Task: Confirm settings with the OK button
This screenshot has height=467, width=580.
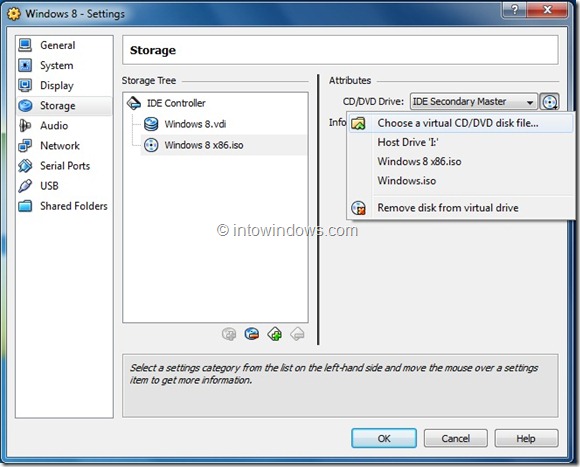Action: tap(384, 439)
